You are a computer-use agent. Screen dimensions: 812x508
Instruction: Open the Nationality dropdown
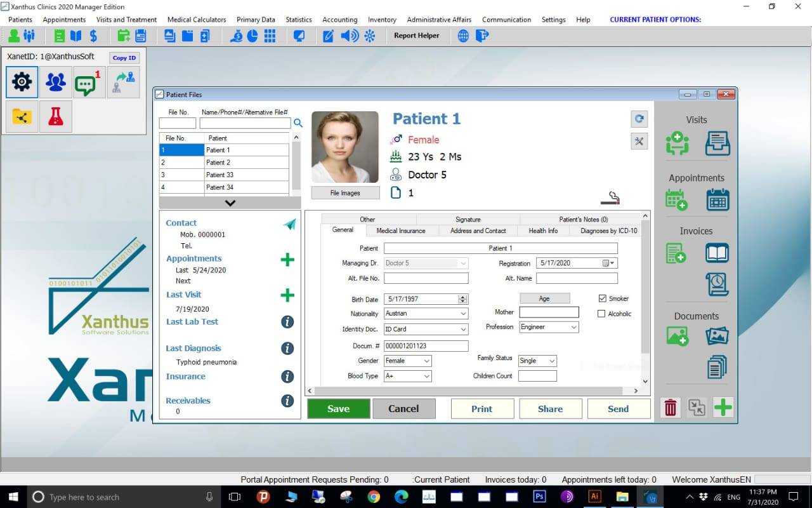[x=463, y=314]
